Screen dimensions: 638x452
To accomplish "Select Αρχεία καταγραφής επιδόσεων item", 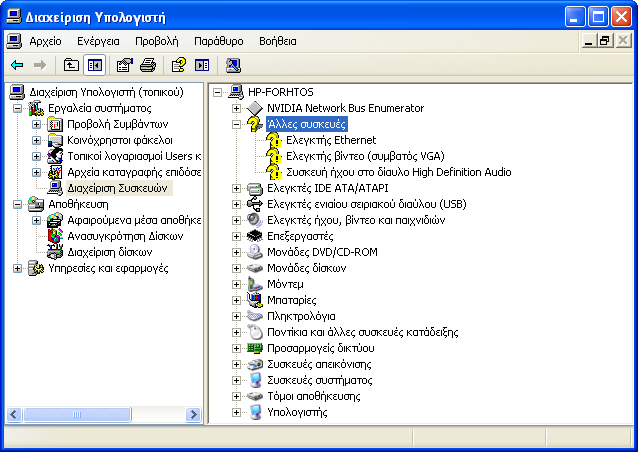I will (x=134, y=173).
